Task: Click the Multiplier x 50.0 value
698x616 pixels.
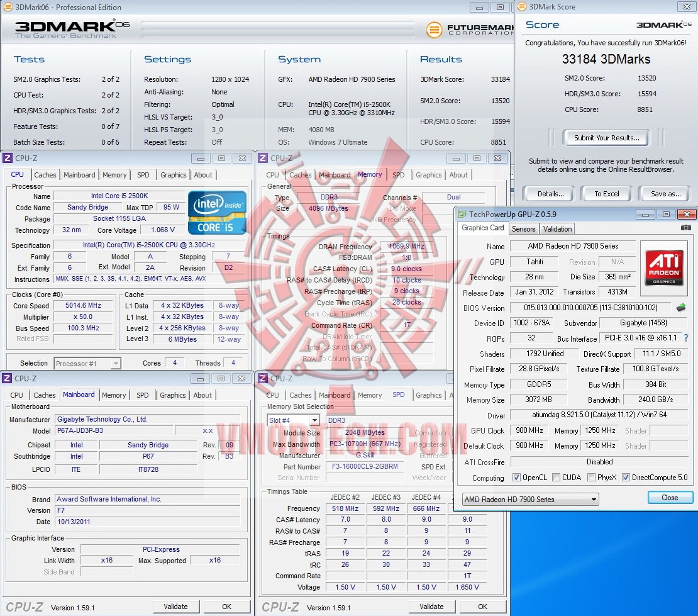Action: [x=83, y=316]
